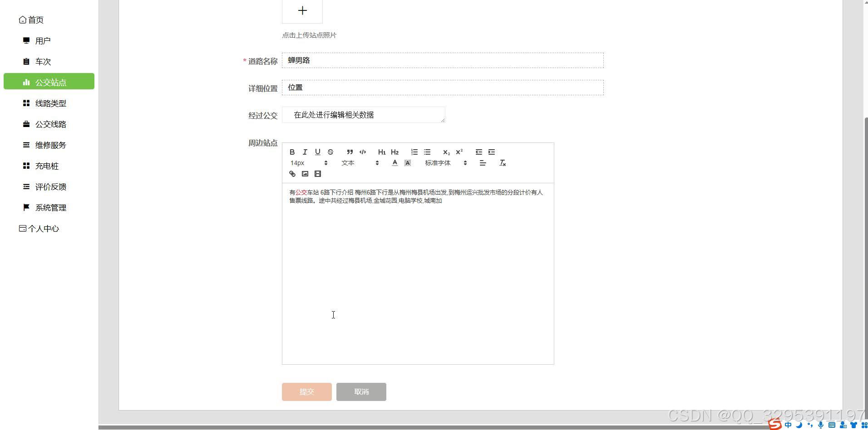Insert a hyperlink in the editor
This screenshot has height=430, width=868.
point(292,174)
